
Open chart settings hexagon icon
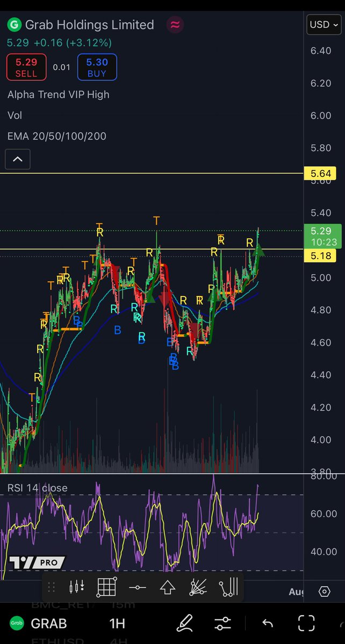coord(324,591)
